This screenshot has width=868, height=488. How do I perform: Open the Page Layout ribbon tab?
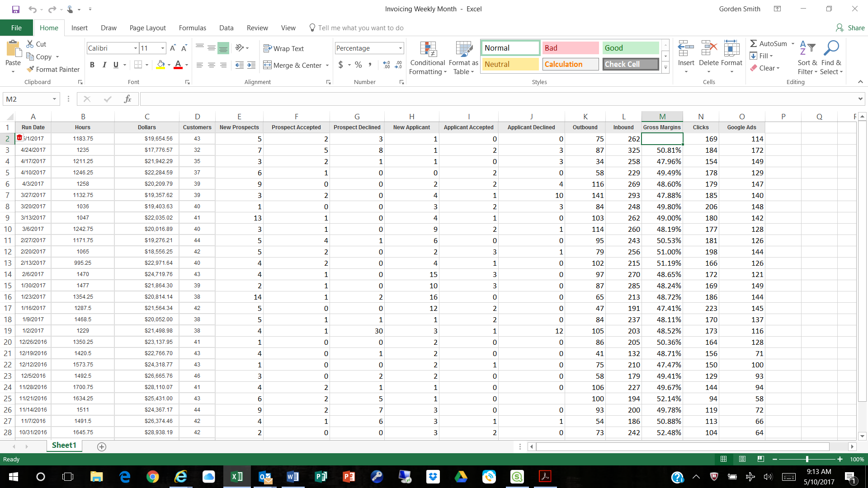(x=147, y=28)
